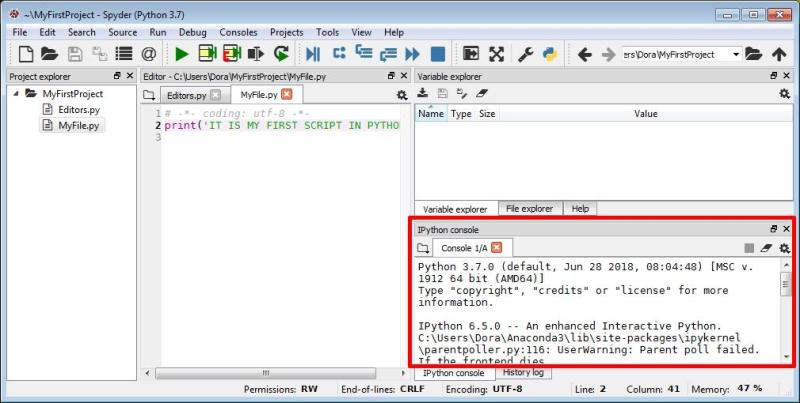The width and height of the screenshot is (800, 403).
Task: Click Value column header
Action: tap(645, 114)
